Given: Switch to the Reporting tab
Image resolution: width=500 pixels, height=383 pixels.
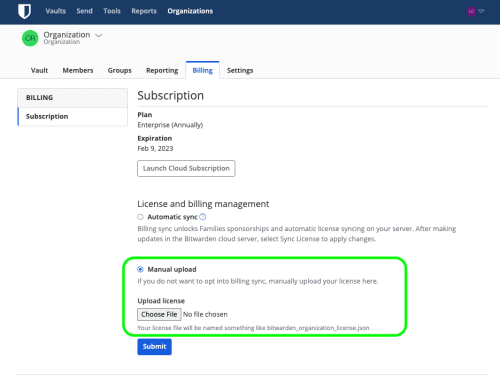Looking at the screenshot, I should [x=162, y=70].
